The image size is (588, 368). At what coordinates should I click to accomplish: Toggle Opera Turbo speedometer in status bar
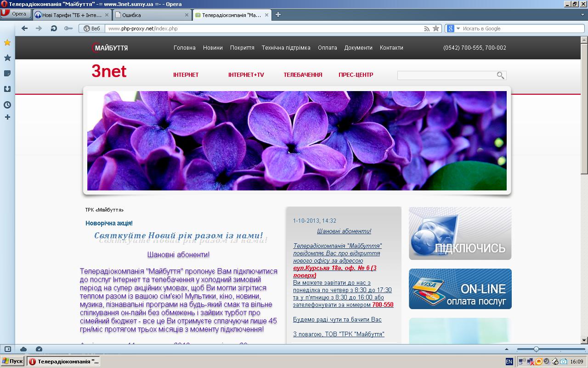coord(39,349)
